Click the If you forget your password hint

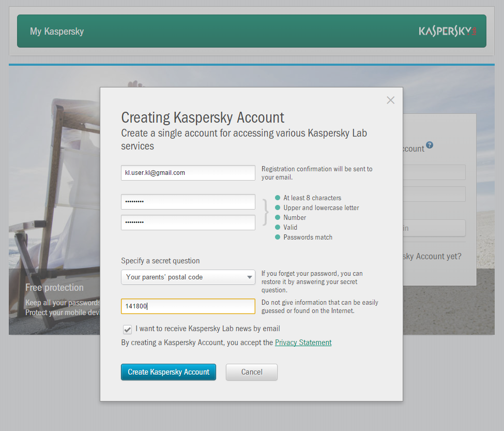click(x=312, y=282)
